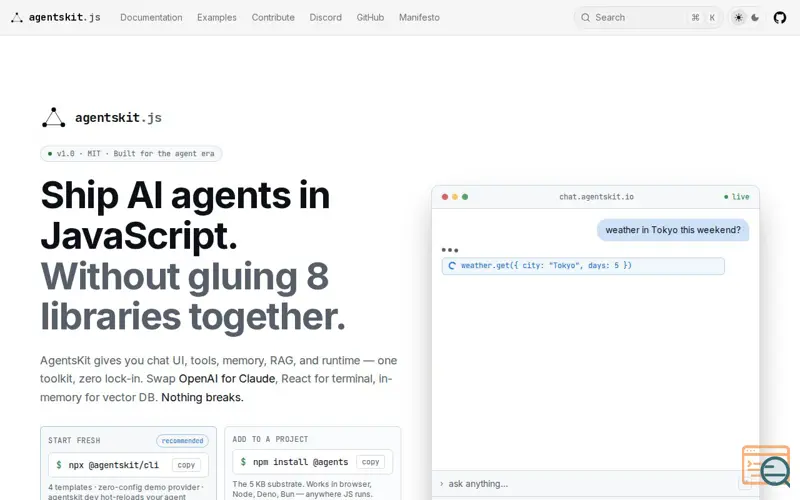Click into the Search field
Image resolution: width=800 pixels, height=500 pixels.
[648, 18]
